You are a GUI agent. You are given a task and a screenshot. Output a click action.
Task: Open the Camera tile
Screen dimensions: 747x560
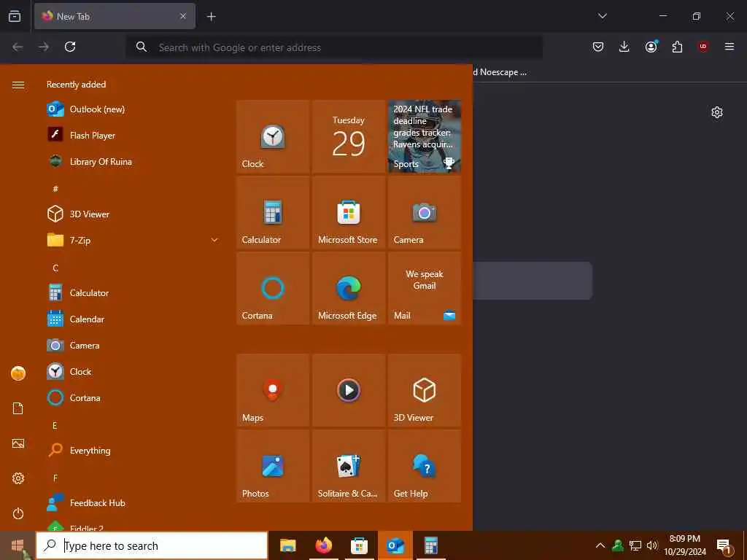point(425,212)
